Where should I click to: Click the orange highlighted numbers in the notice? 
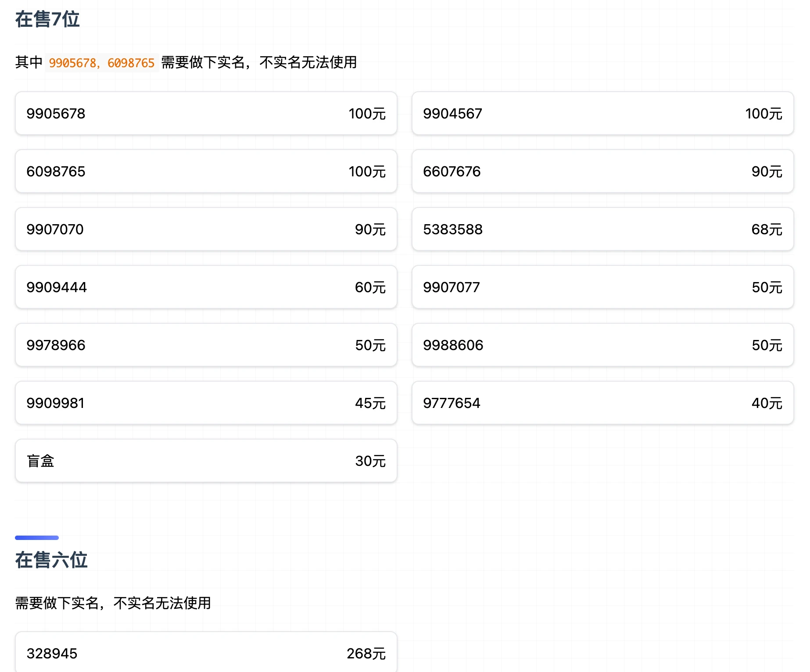point(101,63)
